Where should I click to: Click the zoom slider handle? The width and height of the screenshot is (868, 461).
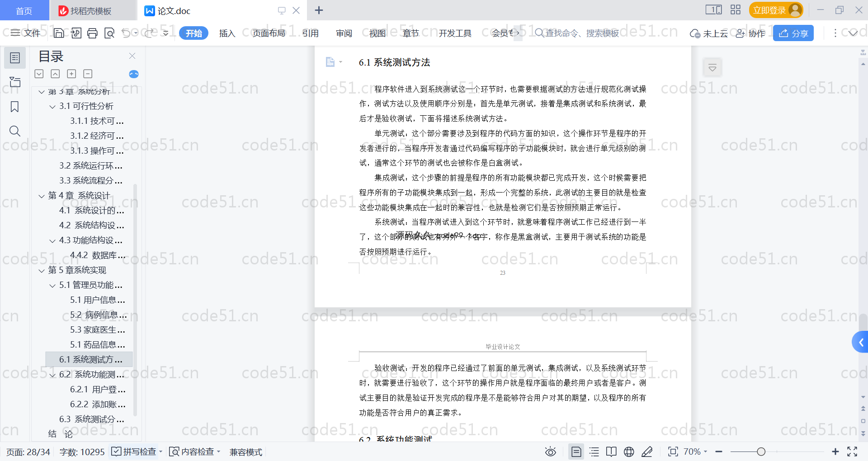point(761,452)
